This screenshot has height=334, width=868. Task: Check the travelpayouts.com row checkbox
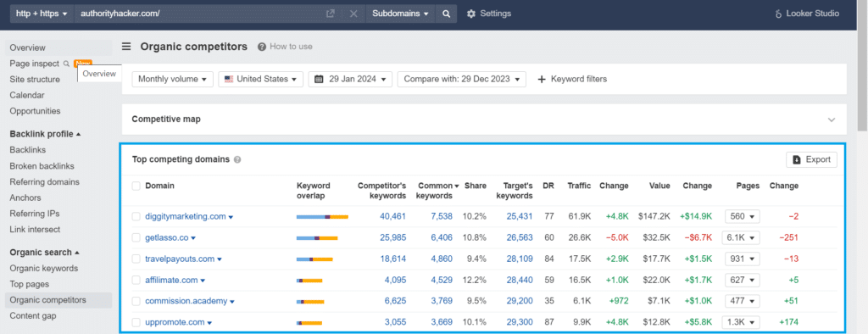point(136,259)
